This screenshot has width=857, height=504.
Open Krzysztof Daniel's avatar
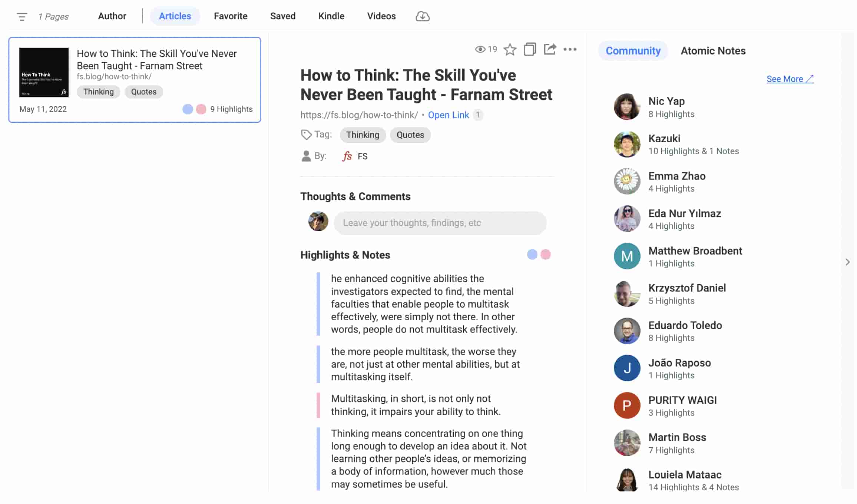[x=627, y=294]
